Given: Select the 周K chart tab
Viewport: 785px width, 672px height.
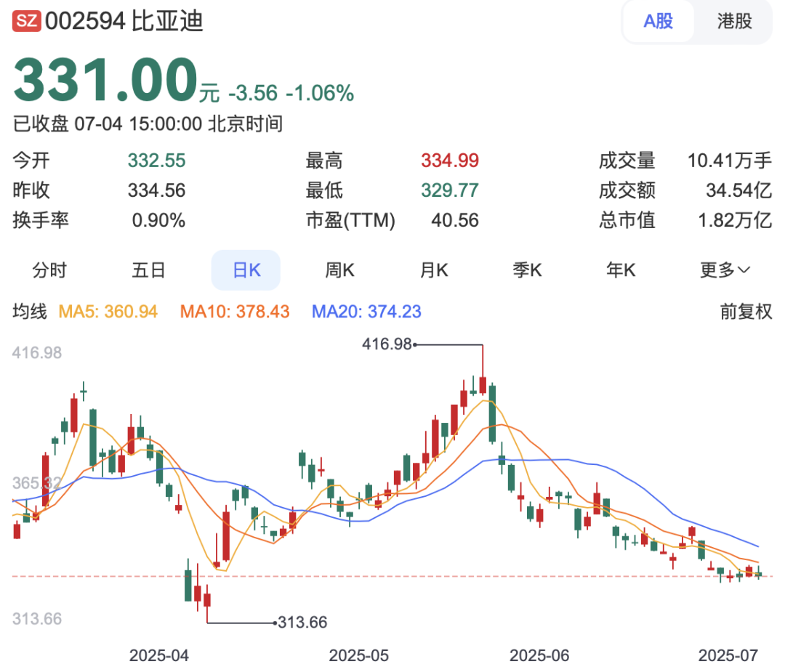Looking at the screenshot, I should click(x=340, y=270).
